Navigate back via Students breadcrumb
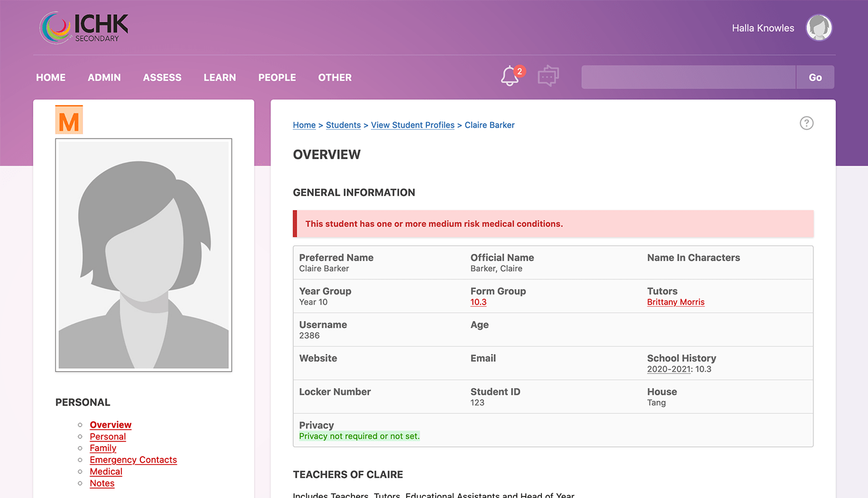Screen dimensions: 868x498 coord(343,125)
